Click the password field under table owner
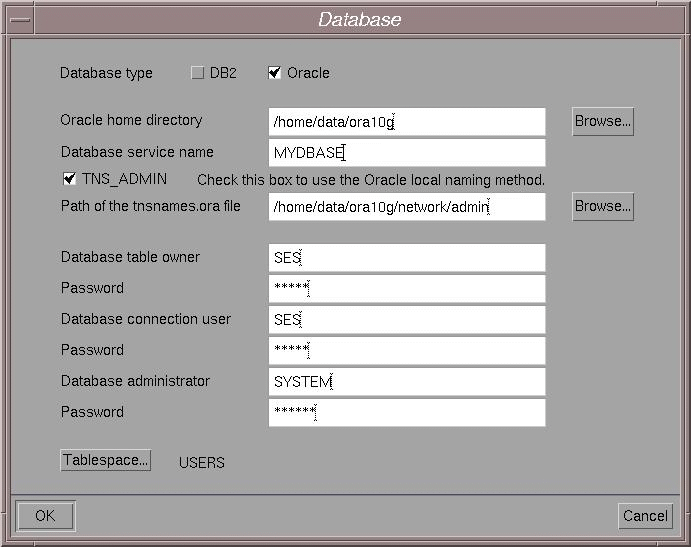Screen dimensions: 691x547 (x=407, y=289)
